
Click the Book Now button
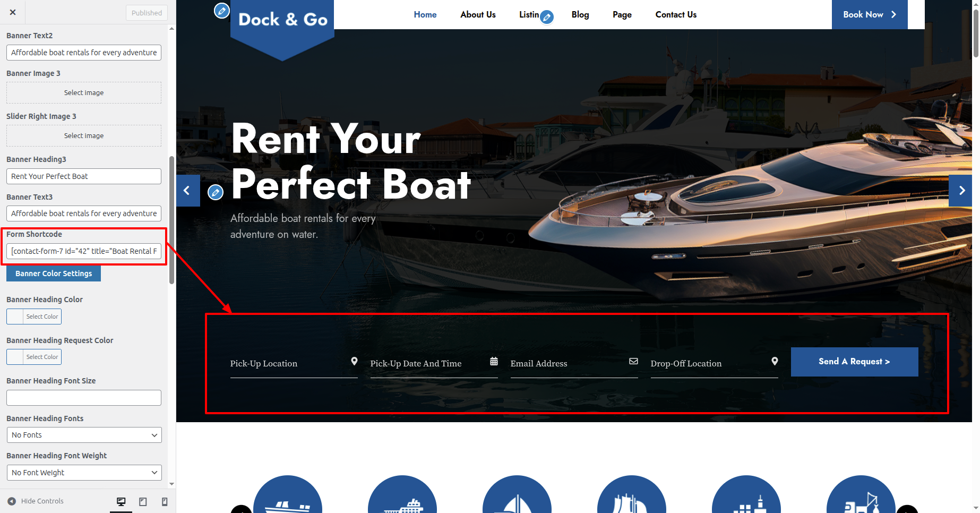870,14
